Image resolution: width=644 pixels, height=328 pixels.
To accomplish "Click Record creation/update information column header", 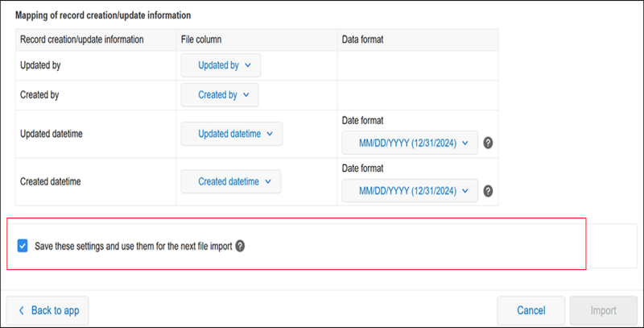I will [81, 39].
